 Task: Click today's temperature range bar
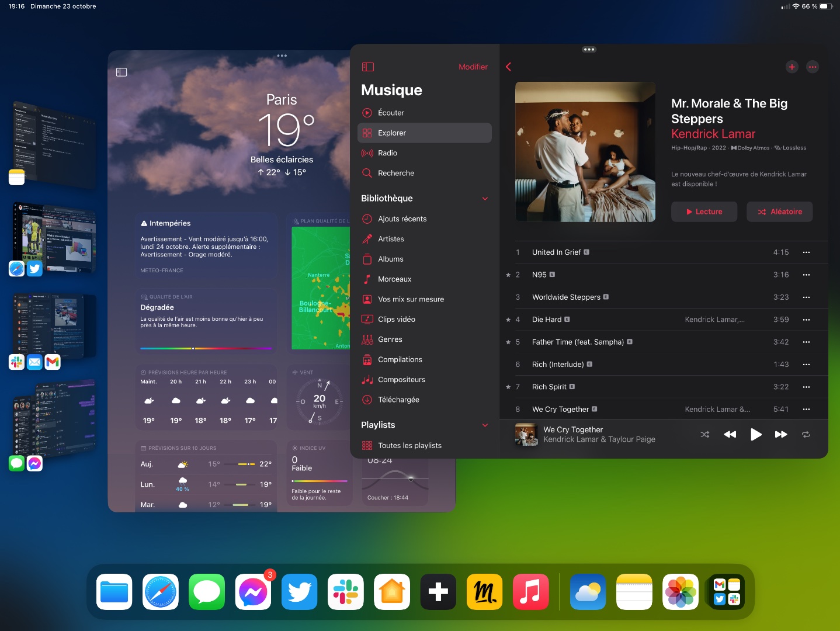241,464
